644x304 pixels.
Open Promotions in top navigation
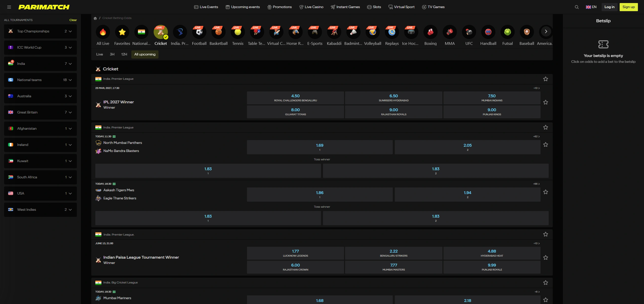279,7
